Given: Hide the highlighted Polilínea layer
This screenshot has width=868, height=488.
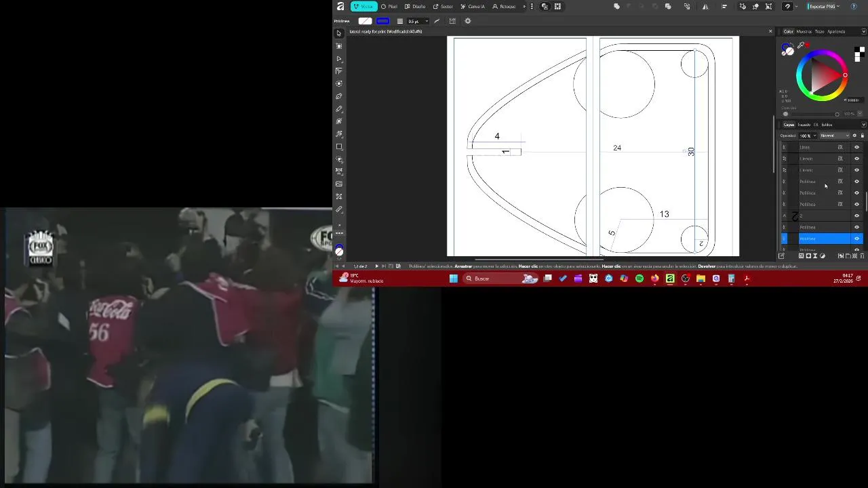Looking at the screenshot, I should pos(856,239).
